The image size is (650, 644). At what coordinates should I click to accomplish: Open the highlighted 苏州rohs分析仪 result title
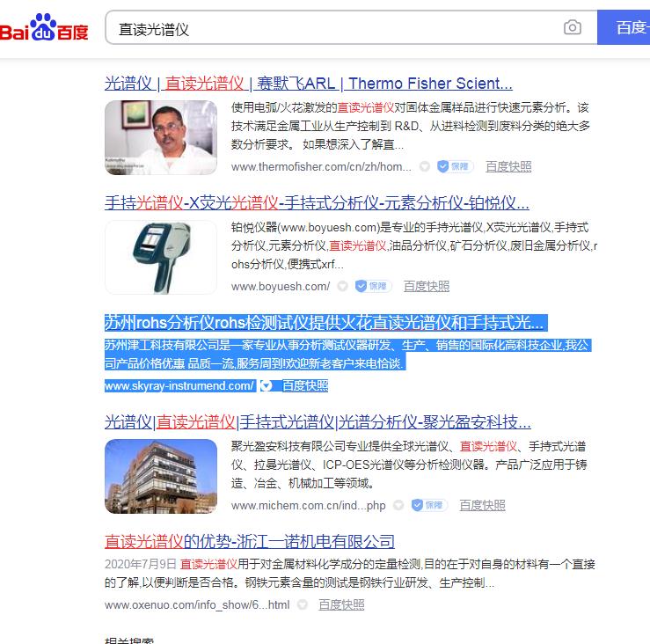[x=324, y=322]
